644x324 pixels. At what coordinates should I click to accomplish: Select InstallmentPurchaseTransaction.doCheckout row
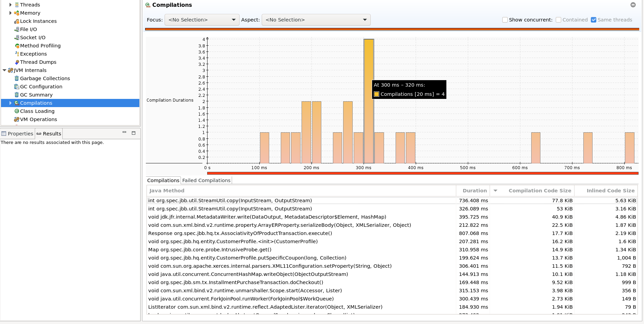392,282
